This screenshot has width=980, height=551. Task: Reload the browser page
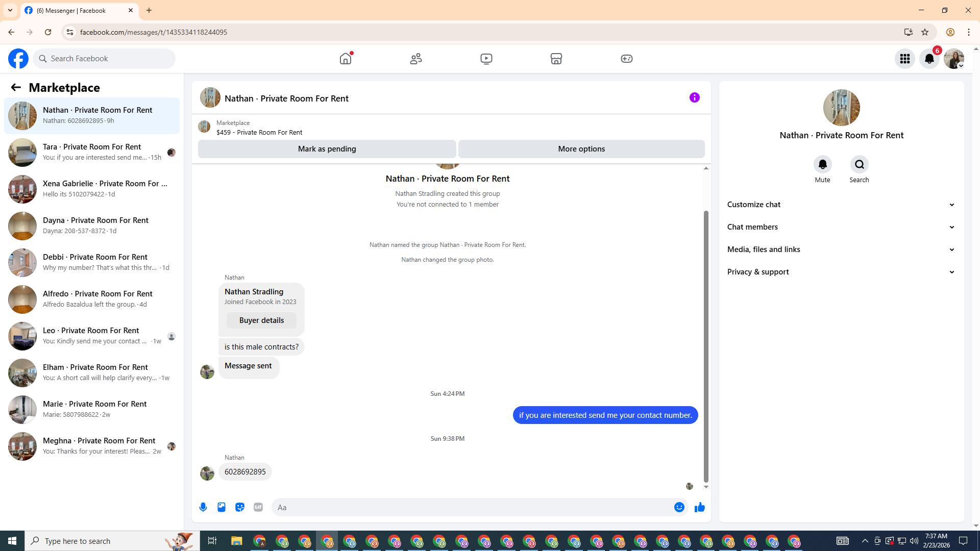[48, 32]
